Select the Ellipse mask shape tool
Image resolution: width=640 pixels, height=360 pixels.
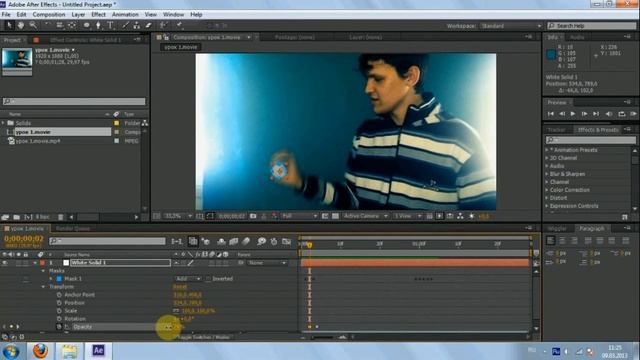coord(87,25)
